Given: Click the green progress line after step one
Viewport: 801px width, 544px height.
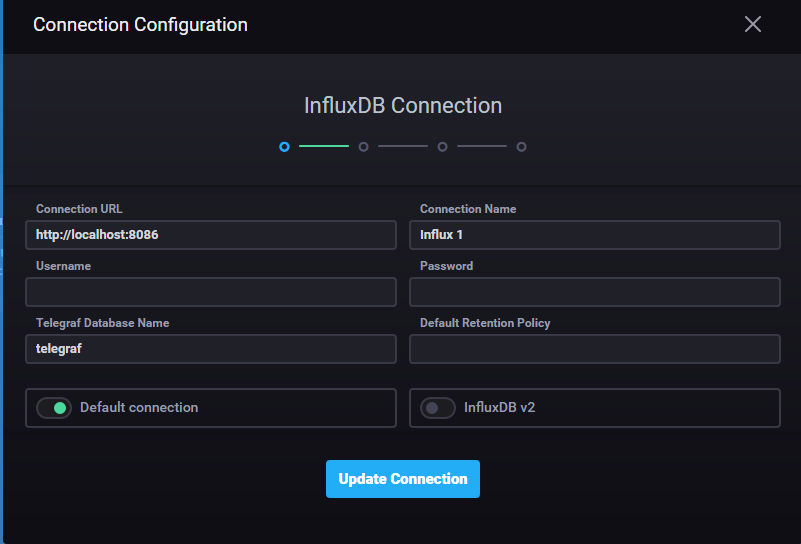Looking at the screenshot, I should click(x=324, y=147).
